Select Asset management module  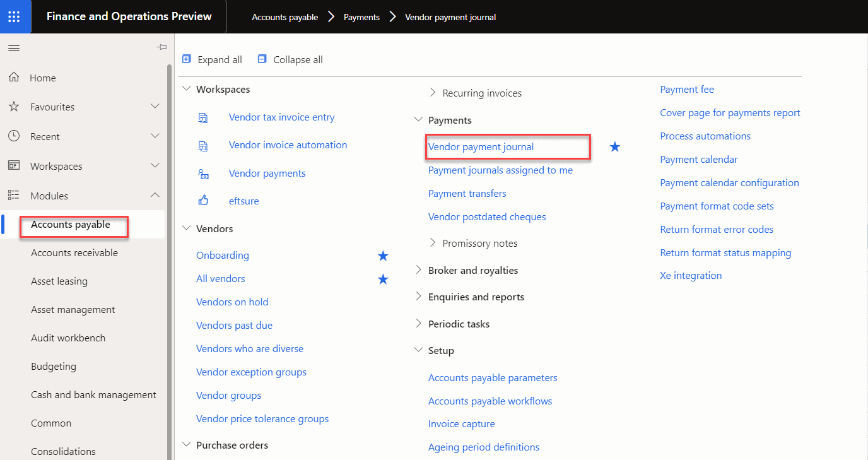click(73, 310)
